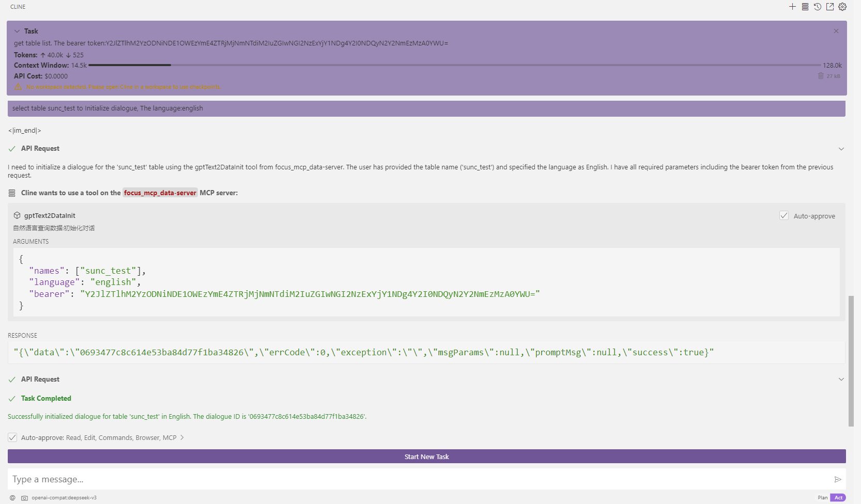This screenshot has height=504, width=861.
Task: Click the 'Successfully initialized dialogue' result text
Action: [x=187, y=416]
